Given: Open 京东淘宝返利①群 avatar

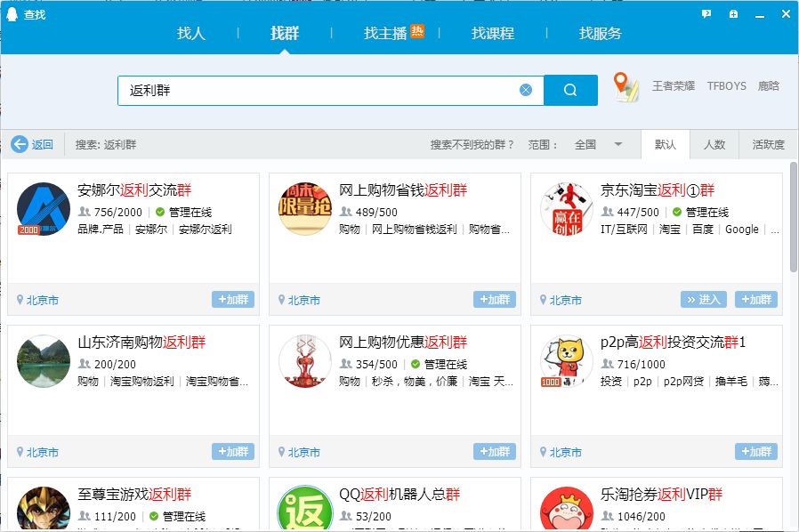Looking at the screenshot, I should pos(567,209).
